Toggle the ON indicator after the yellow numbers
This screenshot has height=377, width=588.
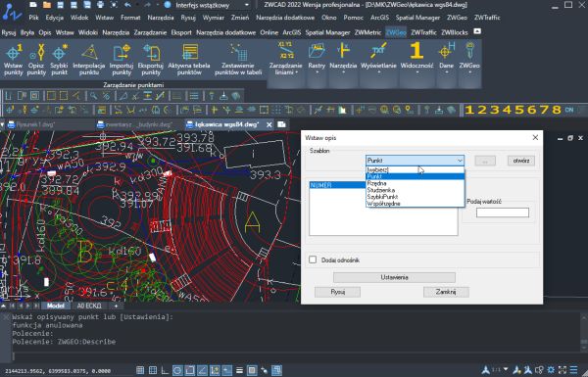point(569,110)
